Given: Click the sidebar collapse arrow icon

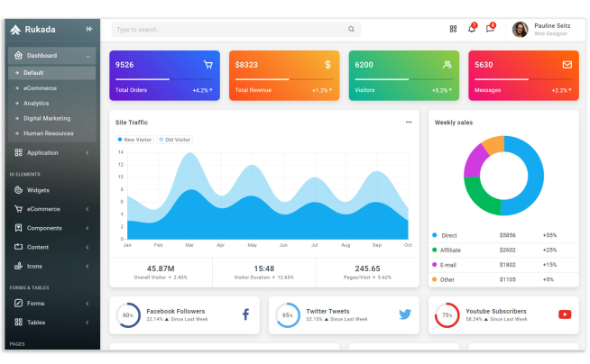Looking at the screenshot, I should tap(89, 29).
